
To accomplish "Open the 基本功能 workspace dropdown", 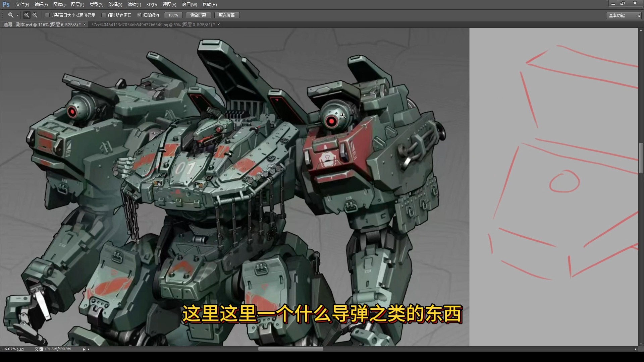I will pyautogui.click(x=624, y=15).
